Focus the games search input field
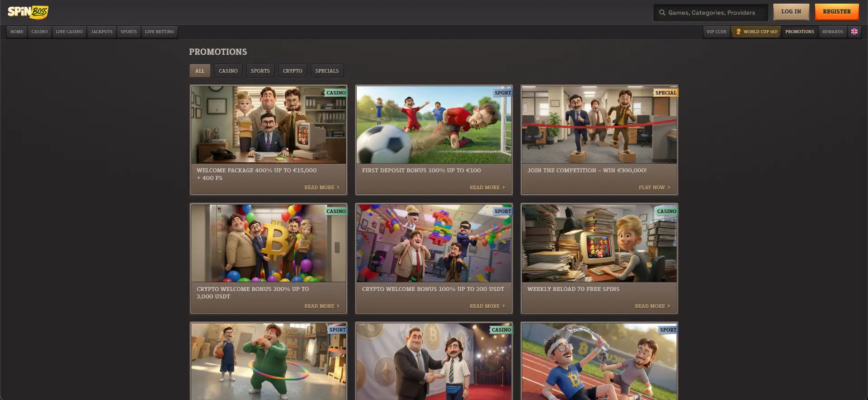The image size is (868, 400). (x=711, y=13)
